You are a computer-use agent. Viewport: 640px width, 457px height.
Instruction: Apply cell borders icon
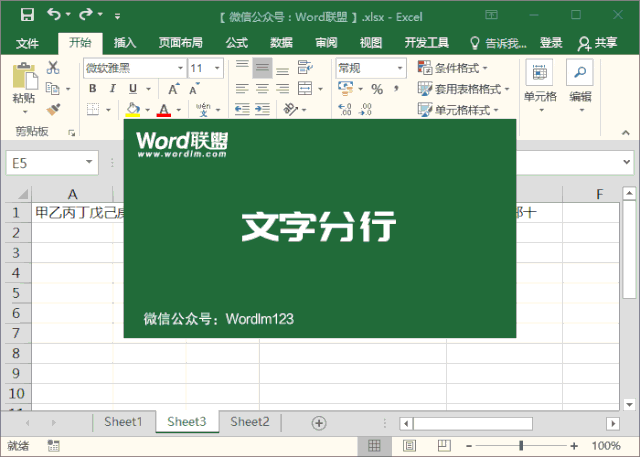93,109
